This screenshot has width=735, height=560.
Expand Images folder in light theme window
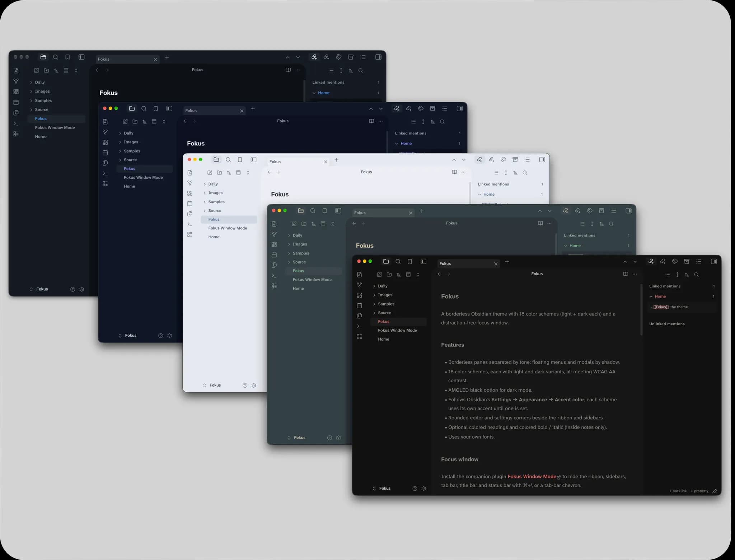tap(205, 193)
